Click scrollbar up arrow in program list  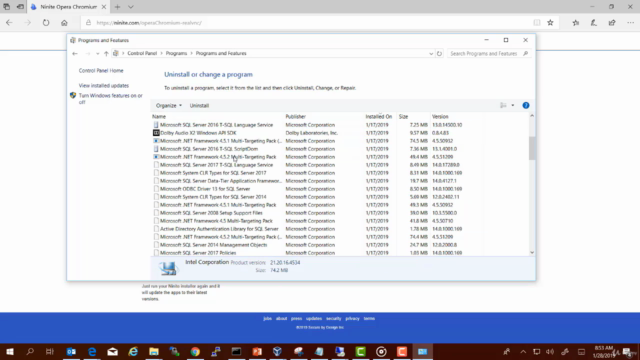(532, 116)
